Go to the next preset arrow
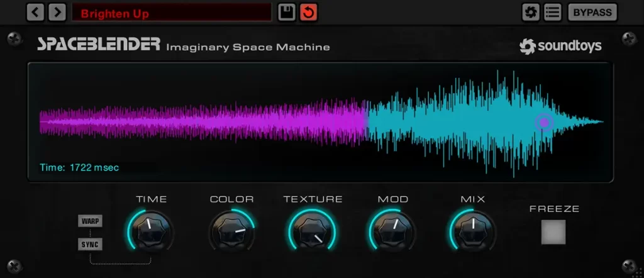 click(x=57, y=12)
